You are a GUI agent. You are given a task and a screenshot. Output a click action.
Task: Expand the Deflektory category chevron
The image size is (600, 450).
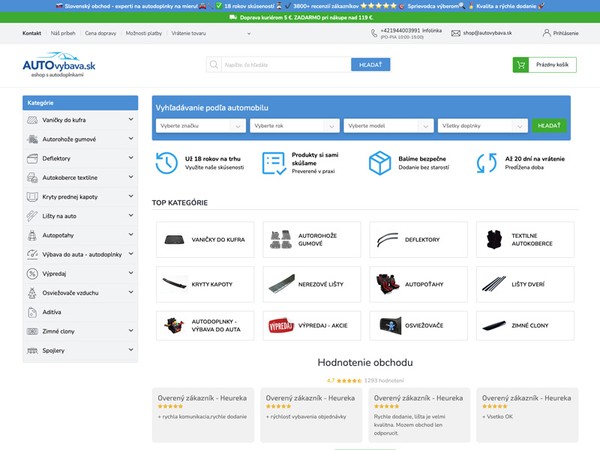coord(131,158)
